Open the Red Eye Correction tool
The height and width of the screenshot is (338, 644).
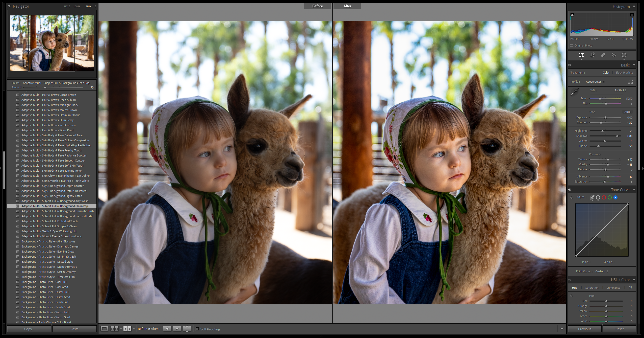tap(614, 55)
